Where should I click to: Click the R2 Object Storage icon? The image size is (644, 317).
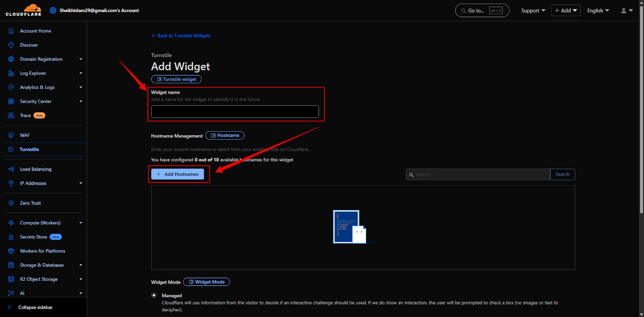(x=11, y=279)
